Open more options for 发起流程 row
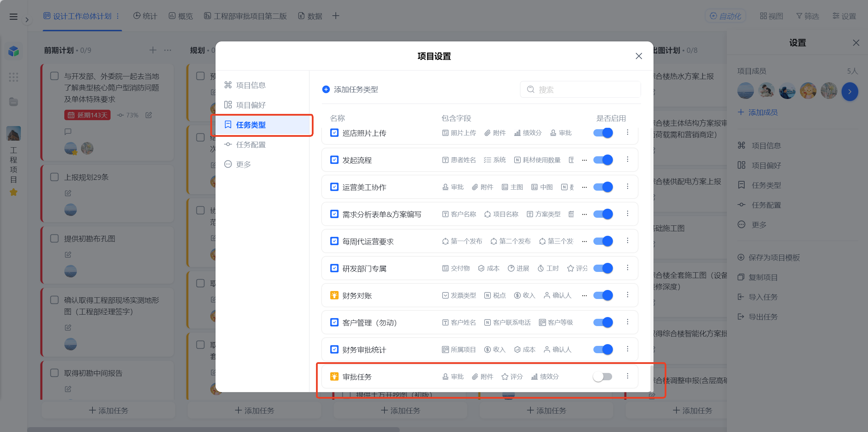This screenshot has height=432, width=868. click(x=627, y=159)
